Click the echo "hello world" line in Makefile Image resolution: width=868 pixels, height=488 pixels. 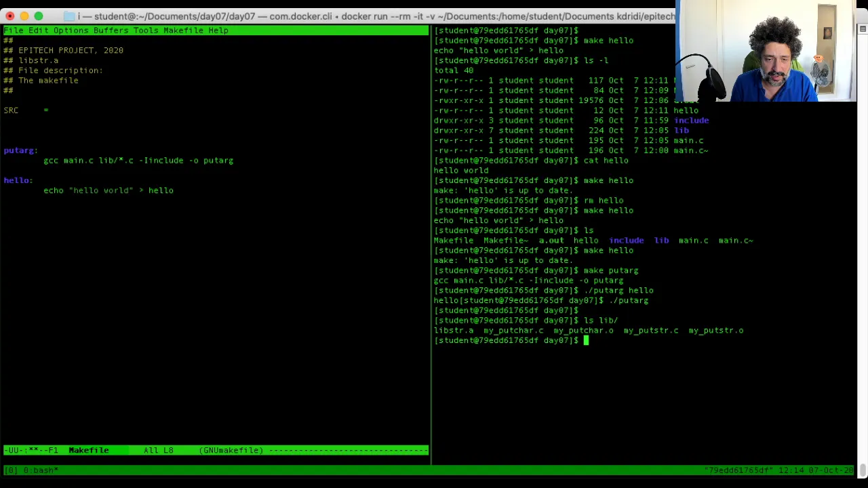[108, 190]
